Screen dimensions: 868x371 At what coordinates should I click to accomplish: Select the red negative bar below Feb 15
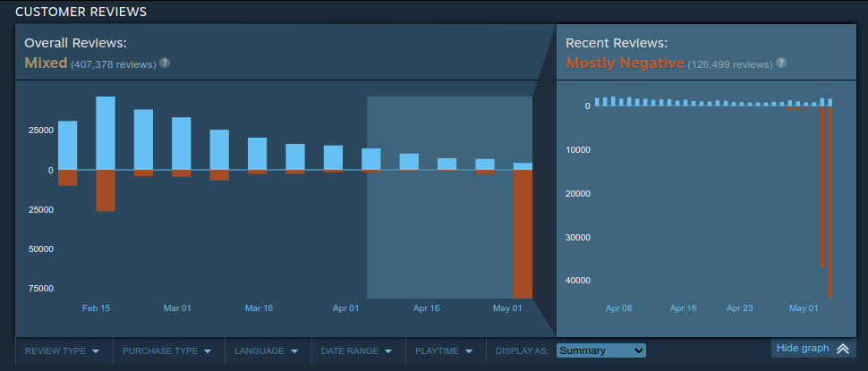(106, 190)
